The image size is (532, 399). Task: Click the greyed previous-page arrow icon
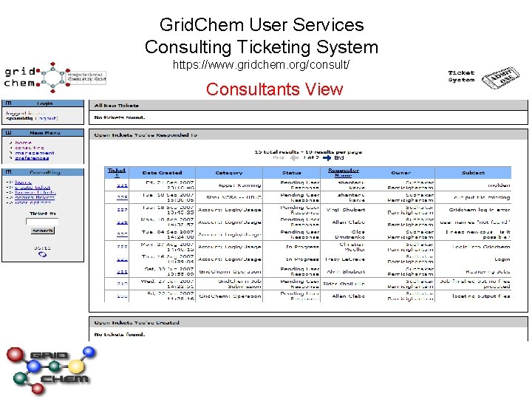point(295,158)
